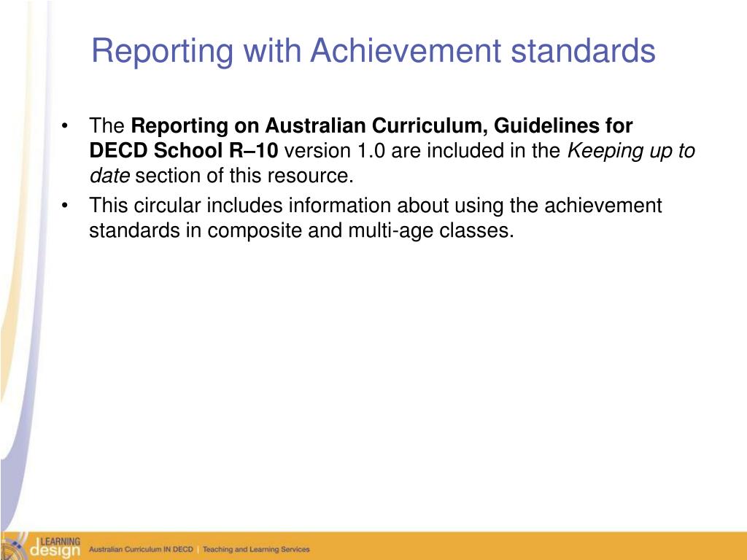Click the bold text 'DECD School R–10'
The image size is (747, 560).
183,151
